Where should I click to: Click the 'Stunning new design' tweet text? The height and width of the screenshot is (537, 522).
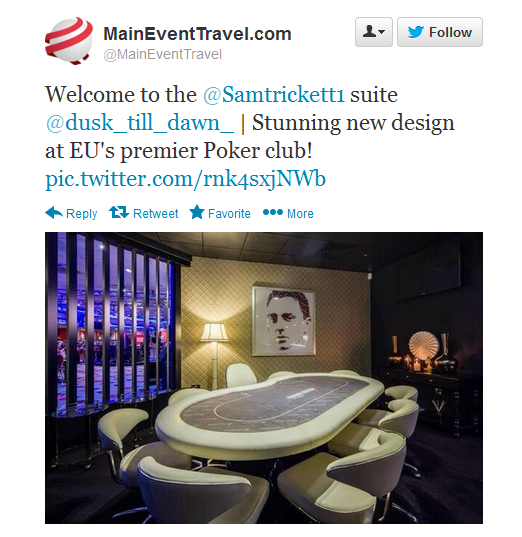(x=353, y=123)
